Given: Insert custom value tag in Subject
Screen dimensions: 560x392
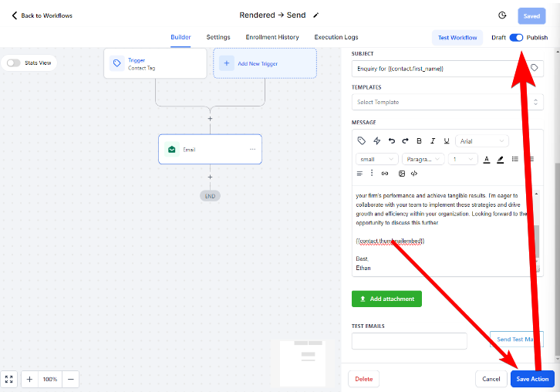Looking at the screenshot, I should (x=534, y=68).
